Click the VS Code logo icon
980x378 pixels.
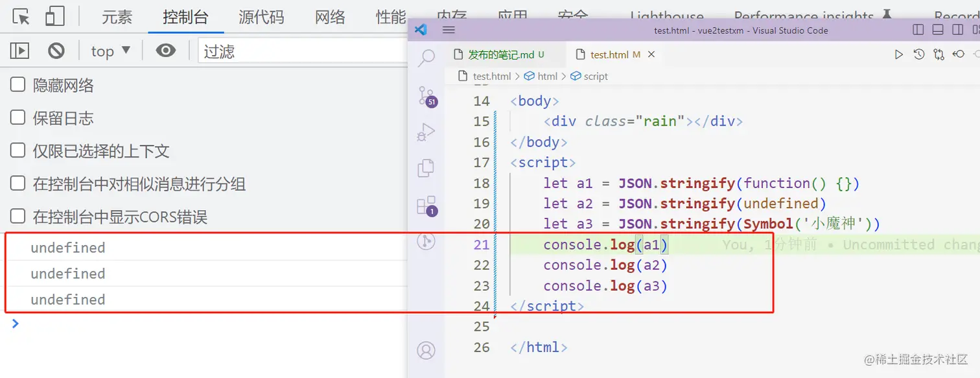(420, 30)
